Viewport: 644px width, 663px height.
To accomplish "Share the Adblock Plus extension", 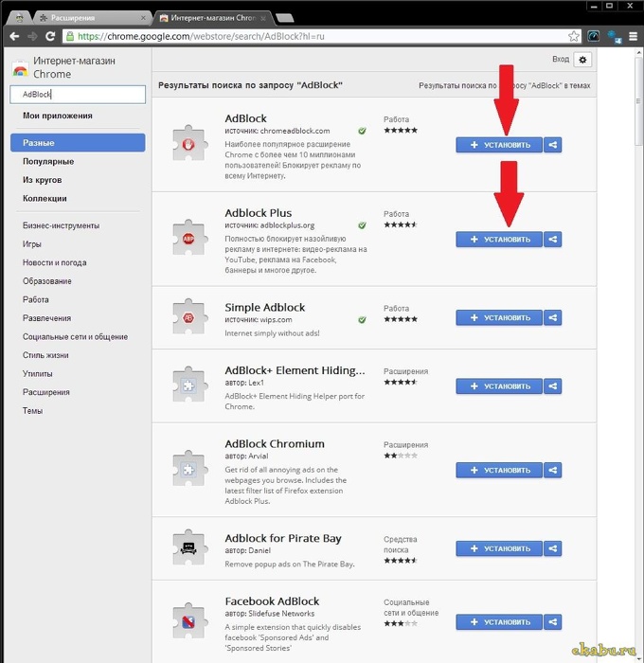I will click(x=553, y=240).
